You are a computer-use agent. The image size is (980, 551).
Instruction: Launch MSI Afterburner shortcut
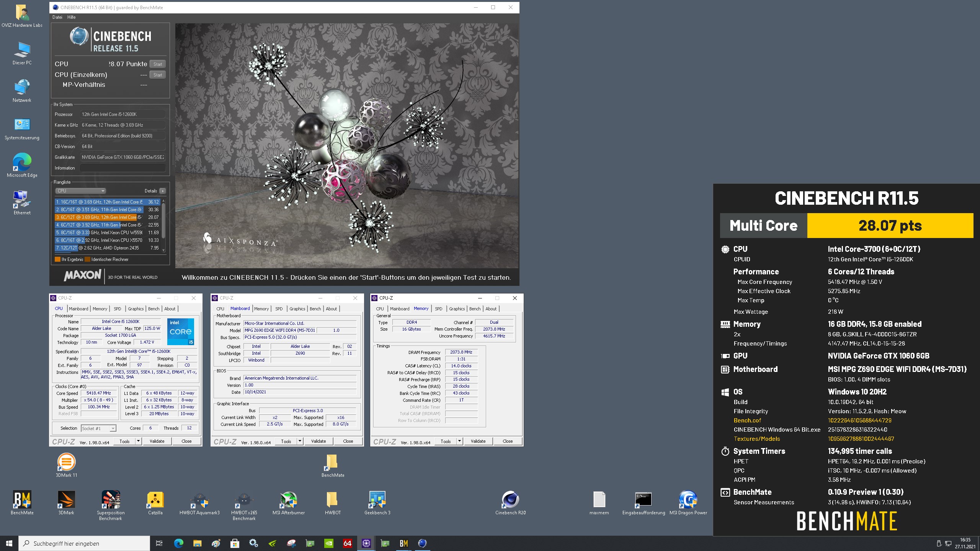(x=288, y=502)
